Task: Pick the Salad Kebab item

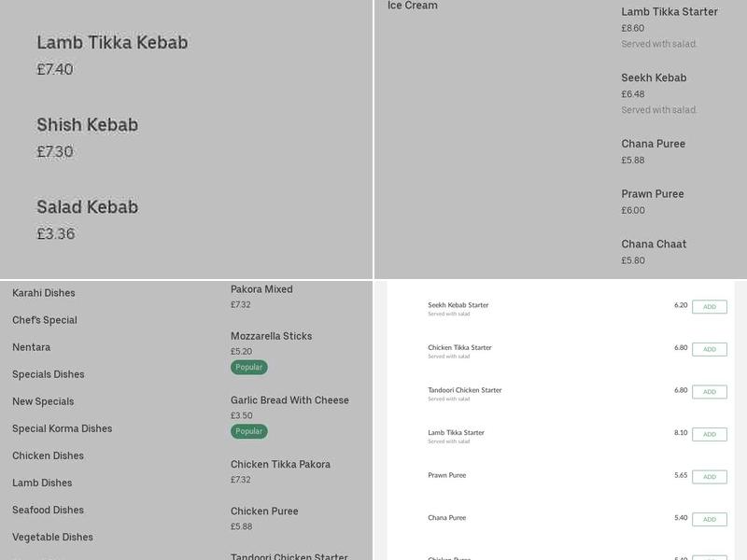Action: tap(87, 207)
